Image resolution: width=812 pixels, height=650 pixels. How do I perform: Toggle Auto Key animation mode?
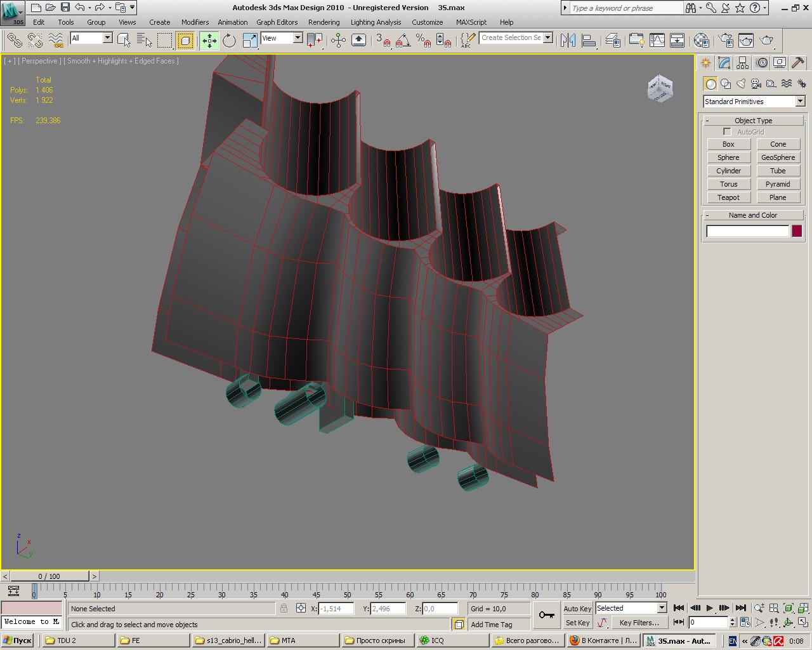point(577,608)
